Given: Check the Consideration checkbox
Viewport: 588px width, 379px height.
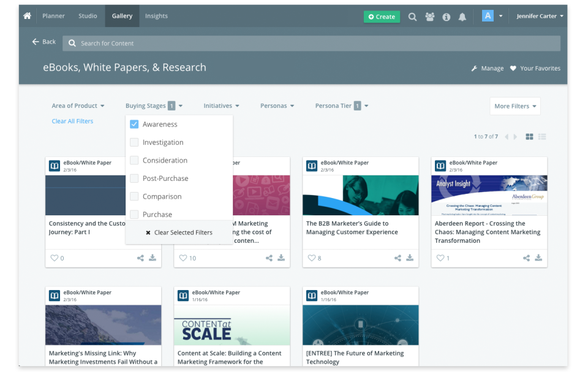Looking at the screenshot, I should pos(134,161).
